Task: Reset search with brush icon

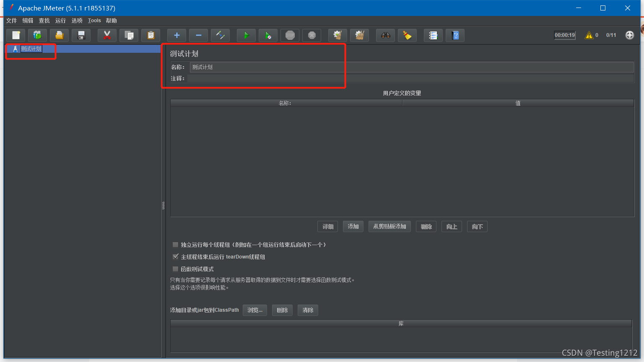Action: (408, 35)
